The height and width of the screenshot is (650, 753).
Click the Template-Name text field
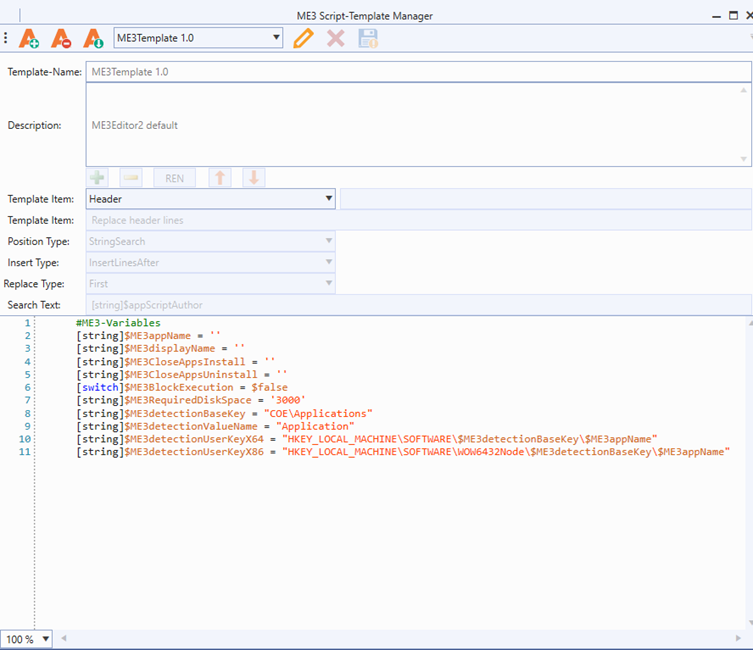tap(418, 72)
